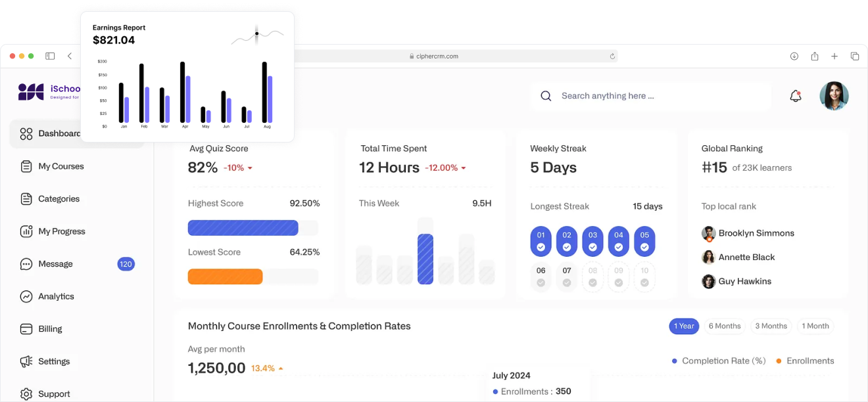Click the Search anything here field
This screenshot has width=868, height=402.
coord(650,96)
